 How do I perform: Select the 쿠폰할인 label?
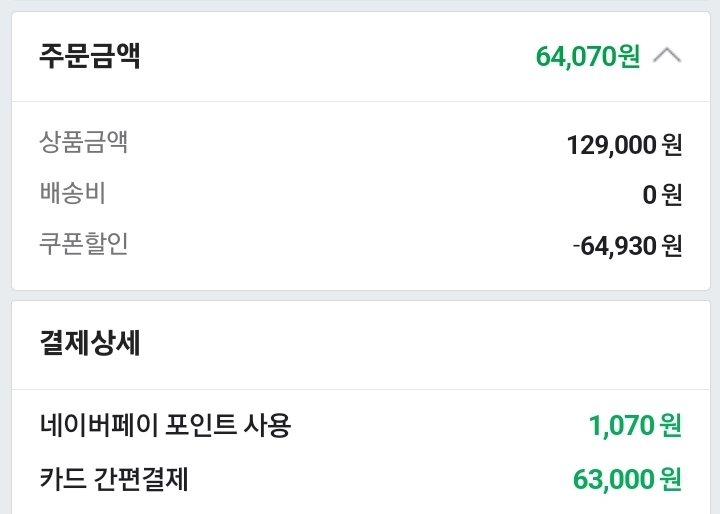click(x=84, y=243)
